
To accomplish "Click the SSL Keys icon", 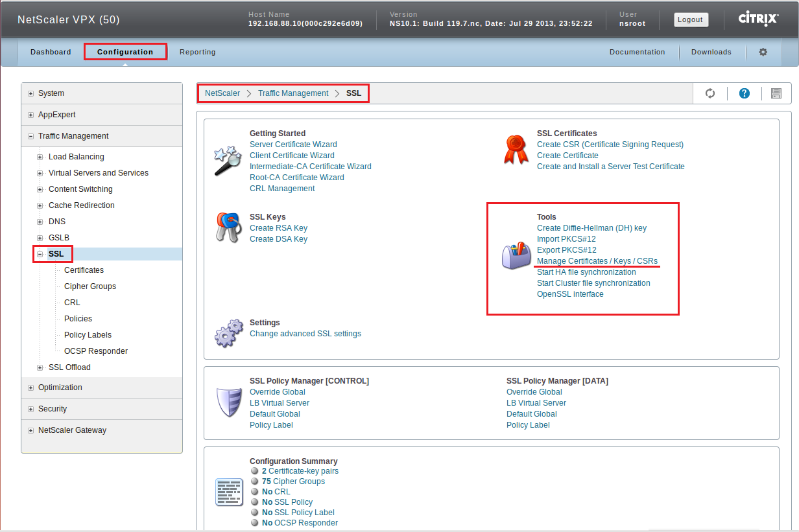I will (228, 227).
